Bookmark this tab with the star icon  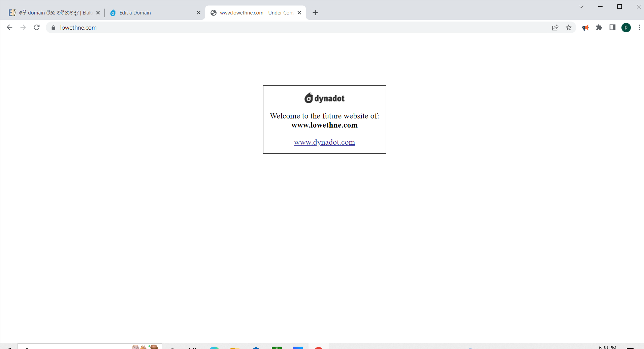pyautogui.click(x=569, y=28)
